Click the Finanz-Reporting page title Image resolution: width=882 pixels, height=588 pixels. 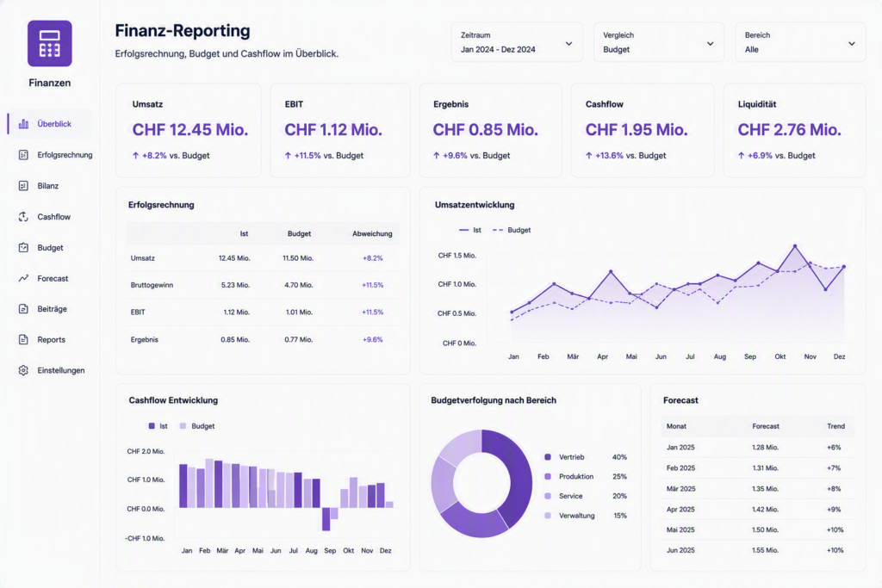point(183,30)
